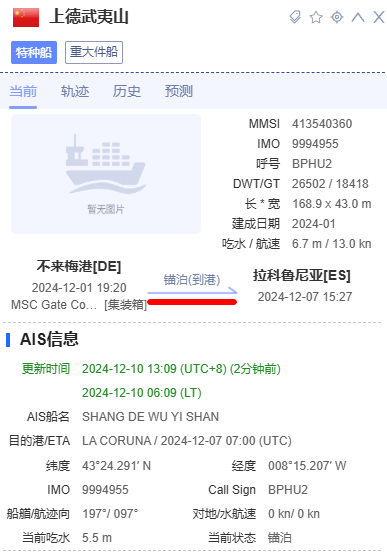Click destination port 拉科鲁尼亚[ES]

click(x=302, y=275)
